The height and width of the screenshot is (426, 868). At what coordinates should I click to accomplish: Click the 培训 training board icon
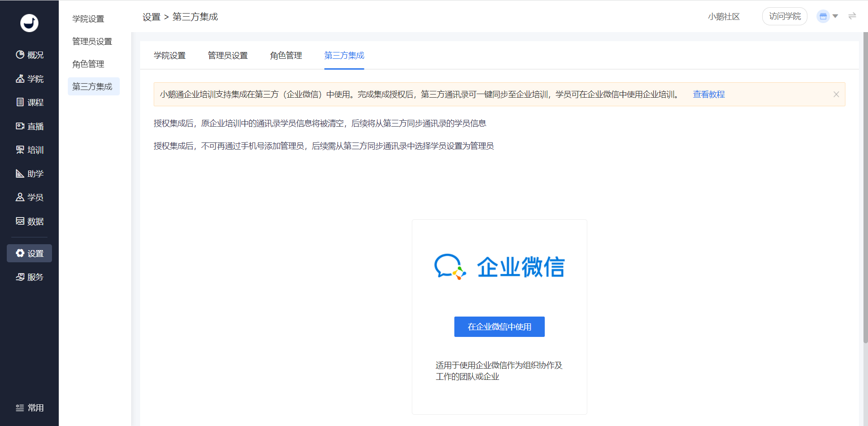click(20, 150)
